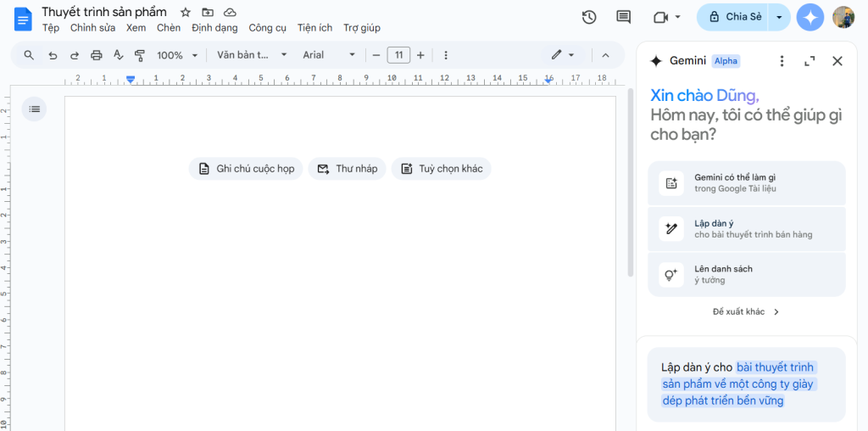Open the zoom 100% dropdown

click(177, 55)
